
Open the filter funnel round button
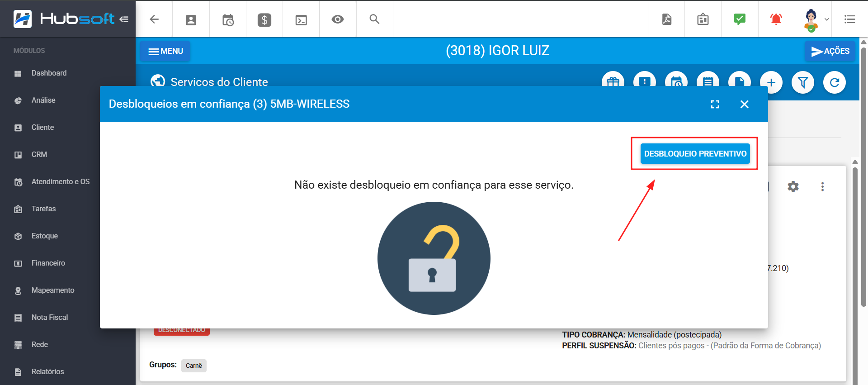click(x=803, y=82)
